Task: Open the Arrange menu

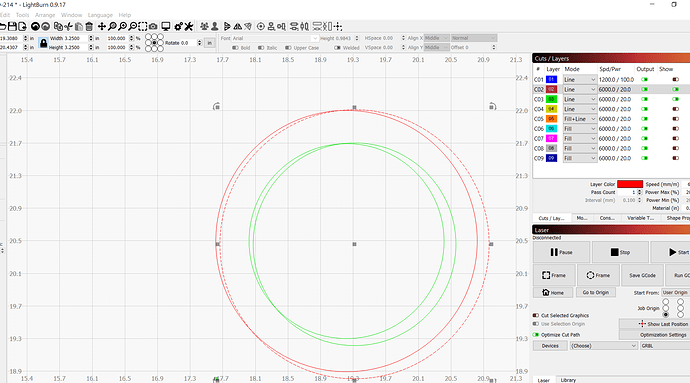Action: 45,15
